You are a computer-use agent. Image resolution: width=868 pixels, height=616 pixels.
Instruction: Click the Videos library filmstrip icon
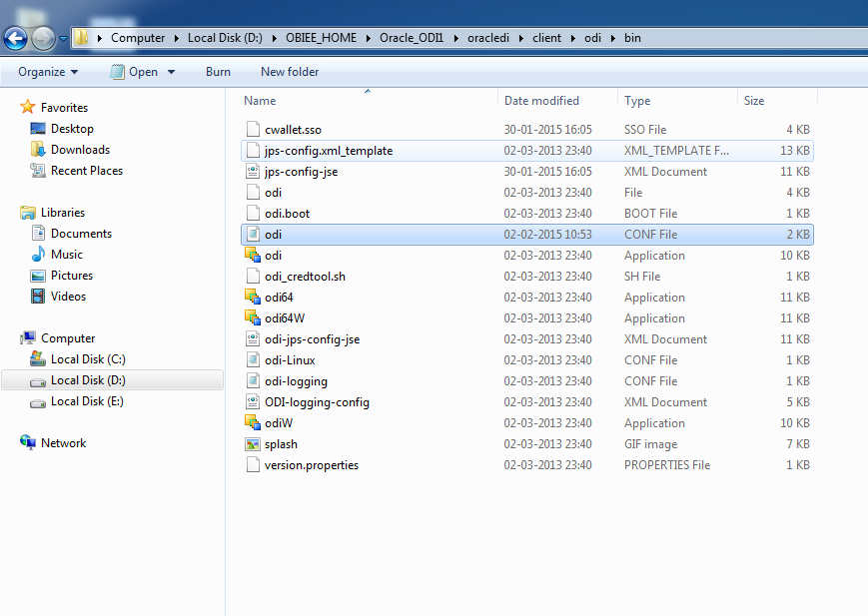(x=38, y=297)
